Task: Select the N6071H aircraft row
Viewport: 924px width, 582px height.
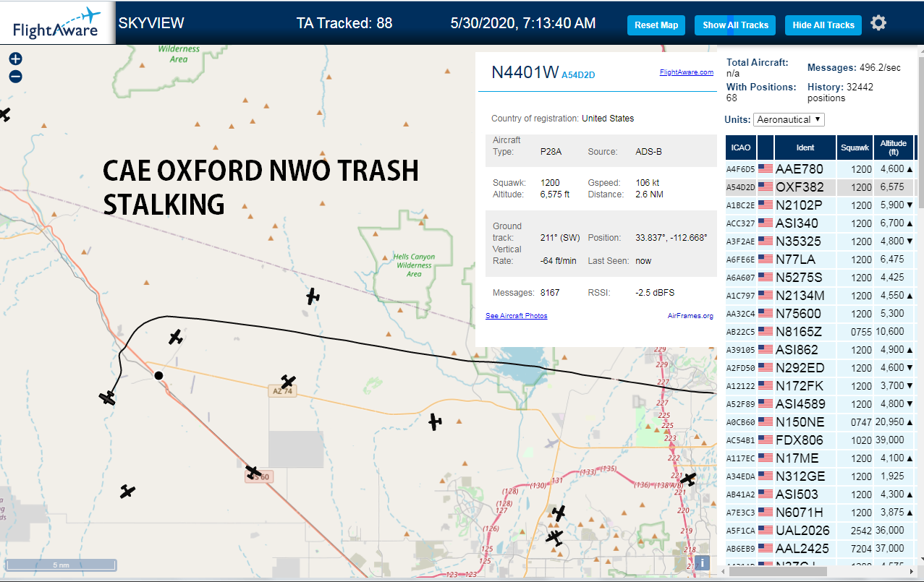Action: coord(820,513)
